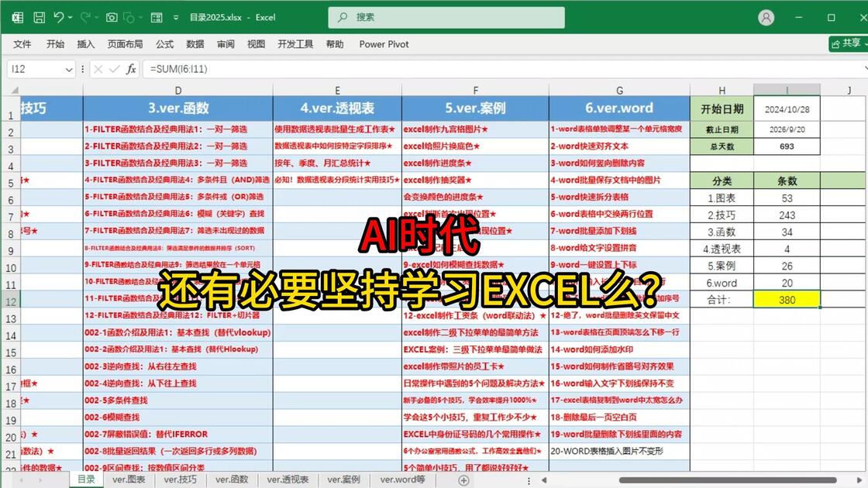This screenshot has height=488, width=868.
Task: Switch to the ver.图表 sheet tab
Action: pos(129,479)
